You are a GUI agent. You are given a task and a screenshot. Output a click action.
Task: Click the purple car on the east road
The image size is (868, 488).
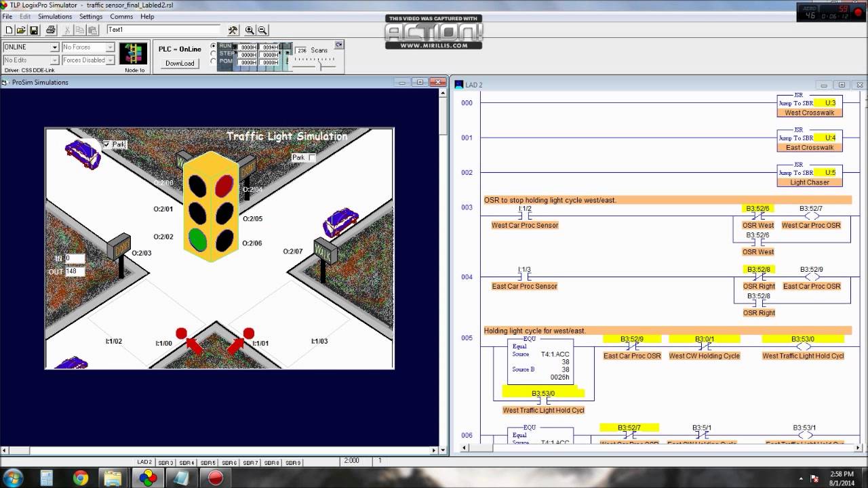point(340,222)
